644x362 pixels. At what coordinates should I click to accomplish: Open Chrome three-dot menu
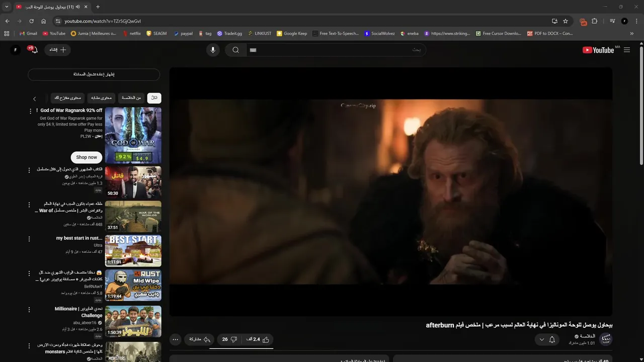[636, 21]
